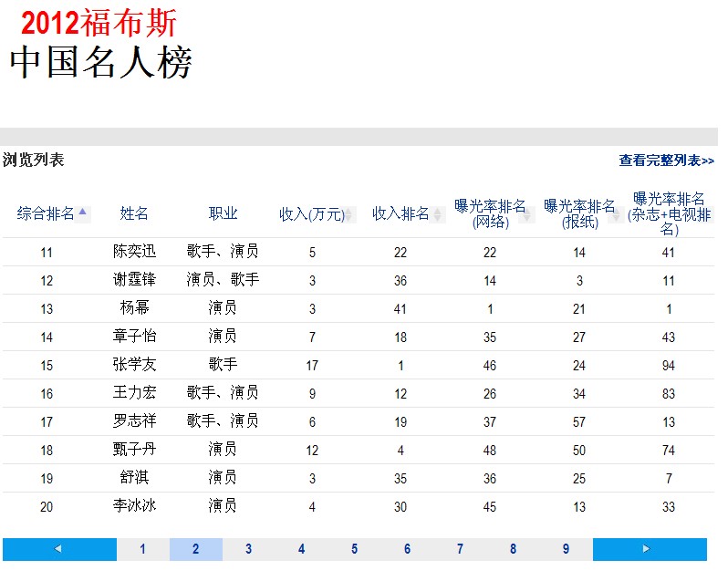Click magazine rank 83 in 王力宏 row
The image size is (728, 581).
pos(669,394)
